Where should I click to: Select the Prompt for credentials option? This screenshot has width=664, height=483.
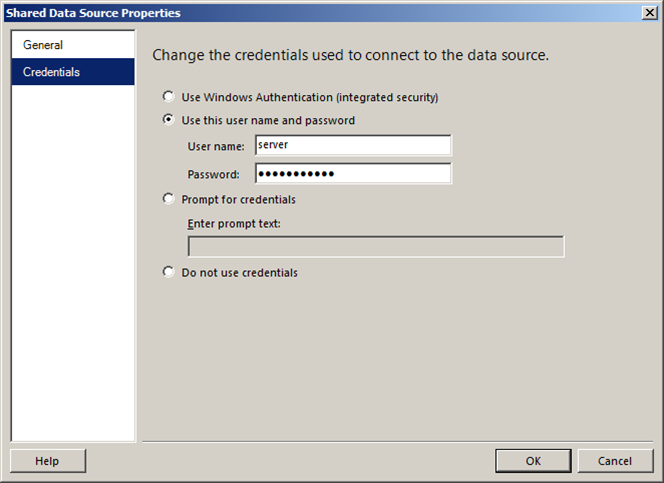(x=168, y=199)
